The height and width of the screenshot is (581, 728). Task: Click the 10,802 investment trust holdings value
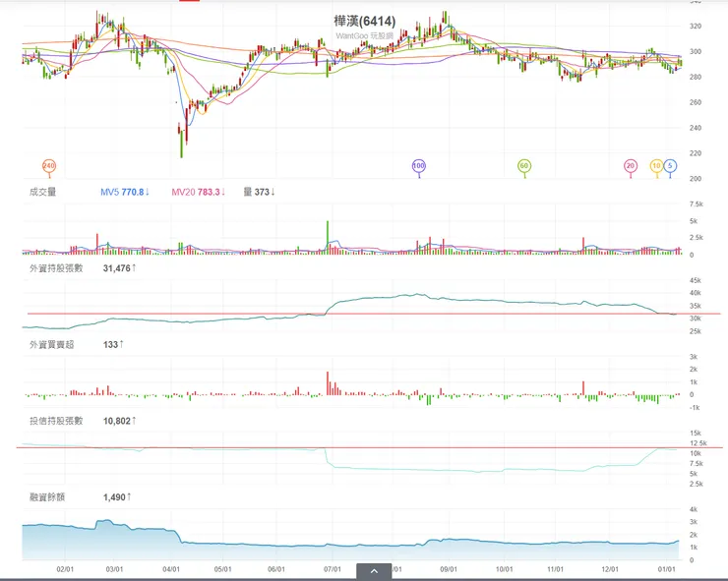[x=120, y=421]
